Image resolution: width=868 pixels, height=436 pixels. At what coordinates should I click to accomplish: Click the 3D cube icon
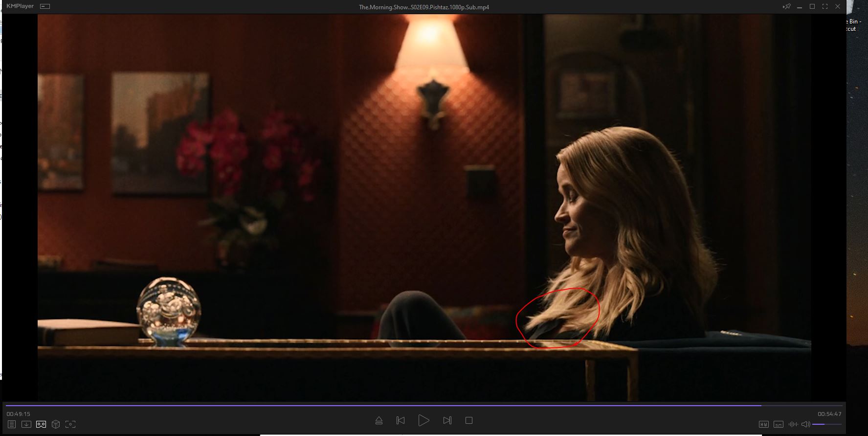tap(56, 424)
